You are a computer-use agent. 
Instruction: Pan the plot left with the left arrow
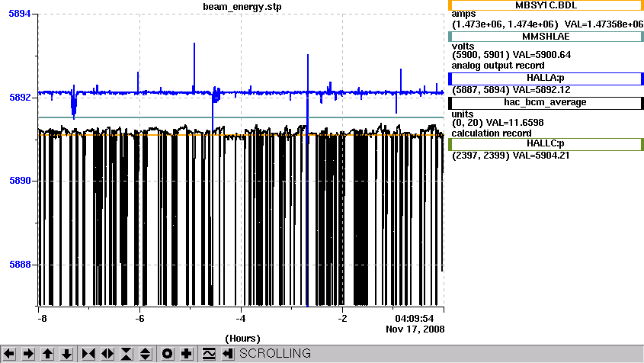pos(9,354)
